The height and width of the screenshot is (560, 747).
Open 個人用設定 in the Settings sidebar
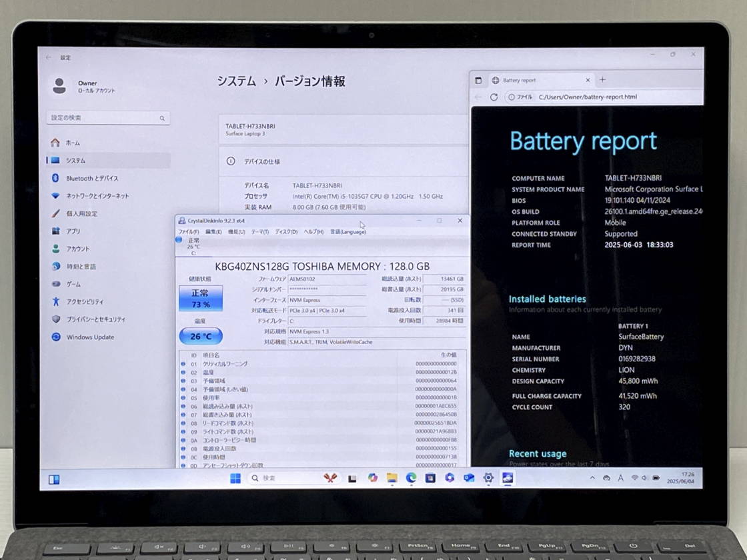pos(108,213)
